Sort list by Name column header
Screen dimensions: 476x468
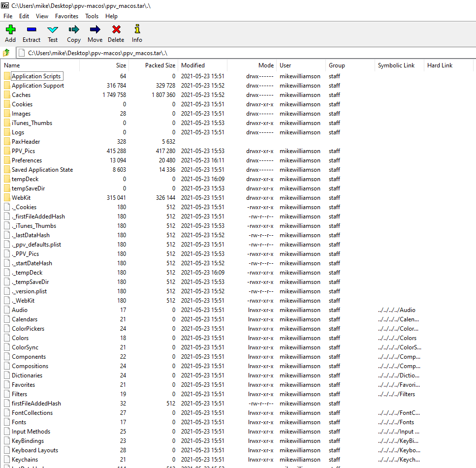point(12,65)
